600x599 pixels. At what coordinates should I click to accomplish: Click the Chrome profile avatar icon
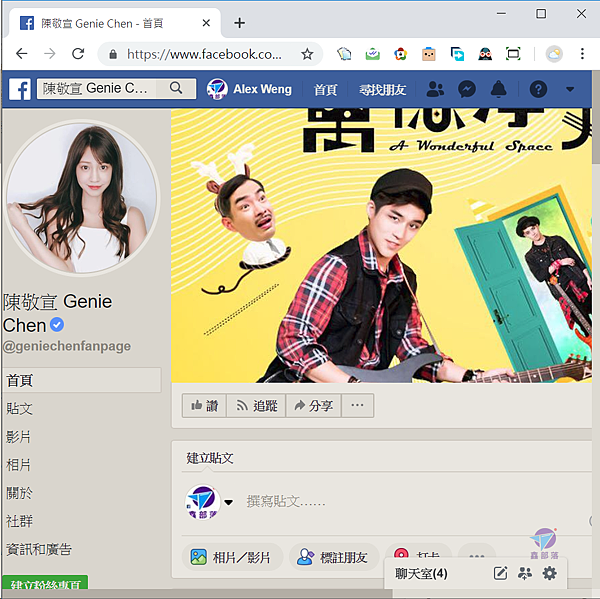click(554, 54)
